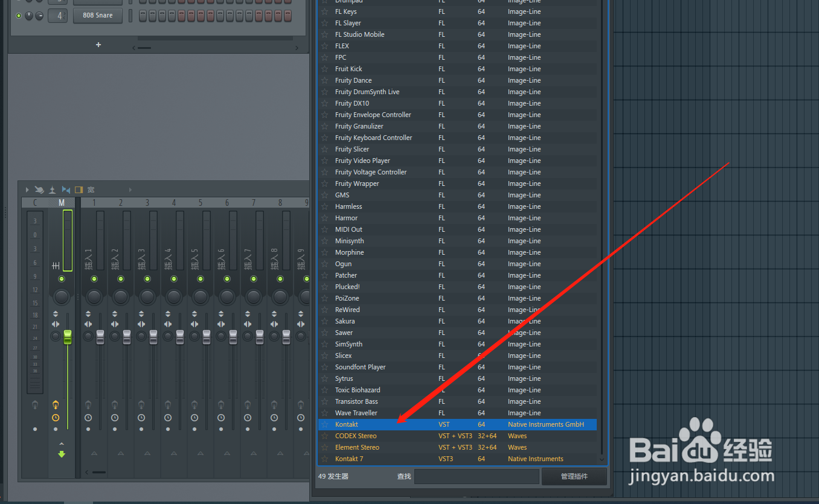The width and height of the screenshot is (819, 504).
Task: Change mixer layout '宽' selector
Action: (x=91, y=190)
